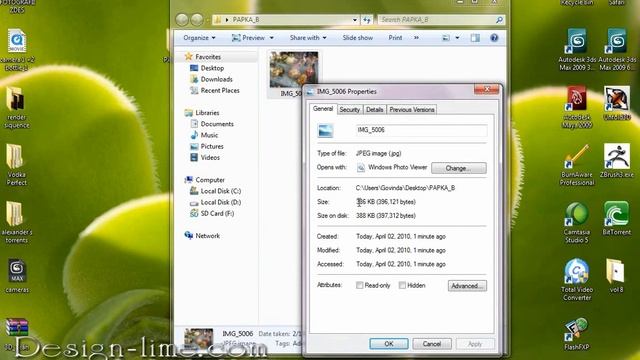The height and width of the screenshot is (360, 640).
Task: Open Documents library in sidebar
Action: coord(212,124)
